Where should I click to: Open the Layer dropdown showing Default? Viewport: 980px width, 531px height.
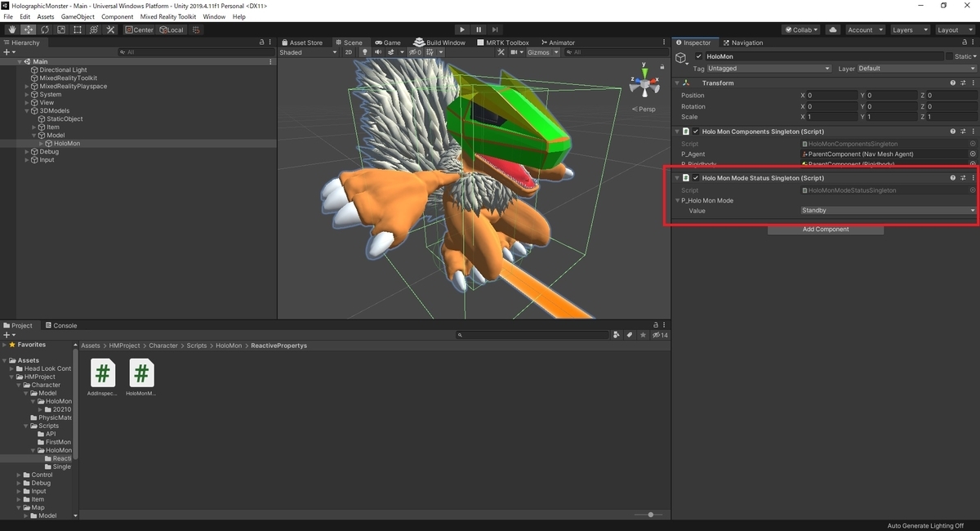pos(915,68)
